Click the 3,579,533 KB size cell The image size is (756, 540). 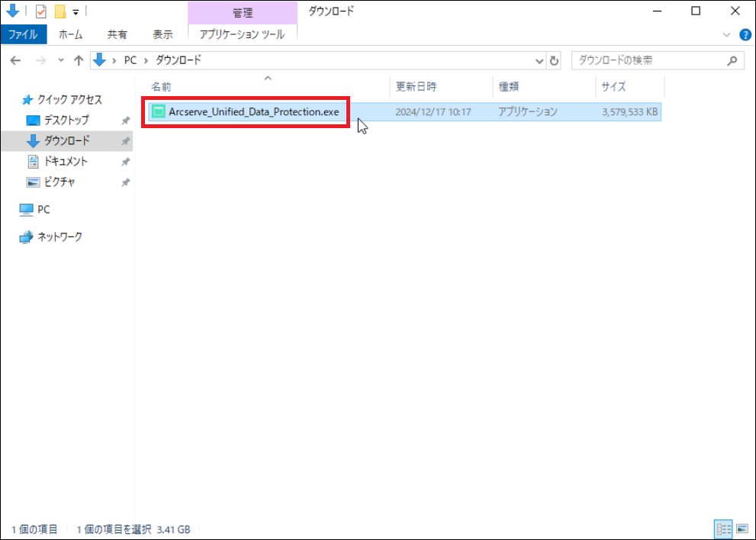(629, 112)
